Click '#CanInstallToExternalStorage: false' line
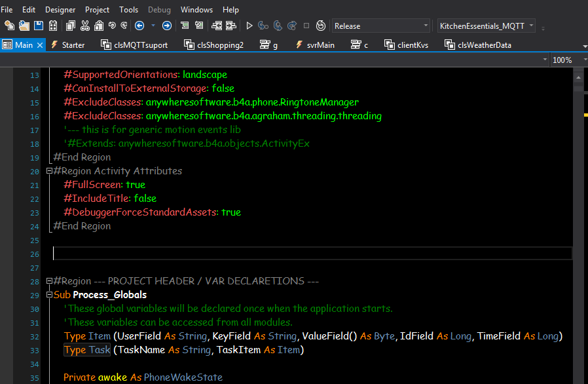 [149, 88]
